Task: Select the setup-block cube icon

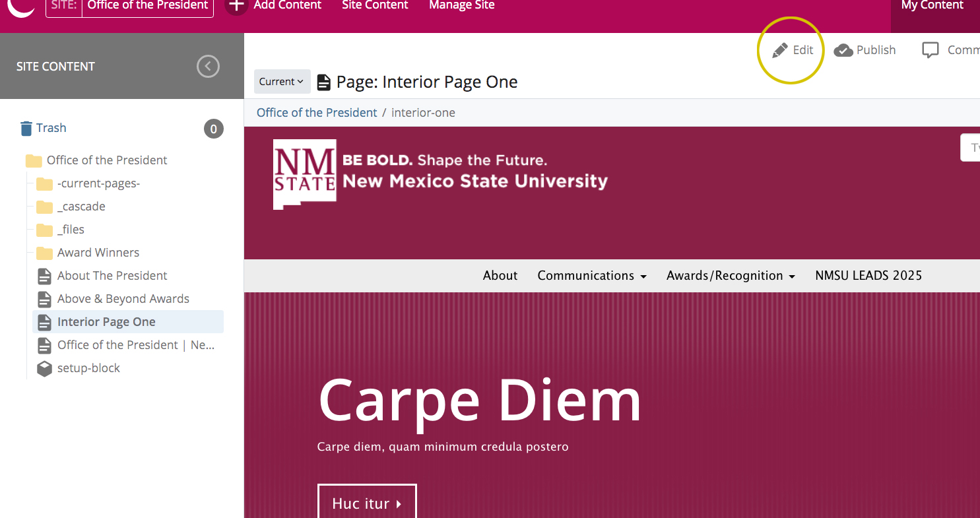Action: pyautogui.click(x=44, y=368)
